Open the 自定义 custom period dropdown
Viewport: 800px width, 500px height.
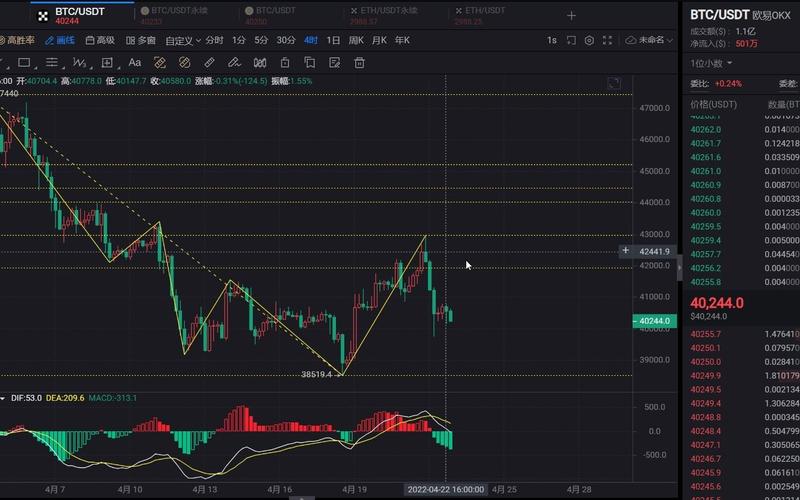pyautogui.click(x=183, y=40)
